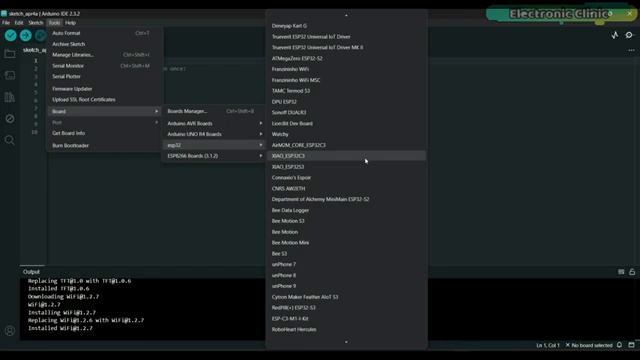Select Cytron Maker Feather AIoT S3
This screenshot has width=640, height=360.
[347, 297]
